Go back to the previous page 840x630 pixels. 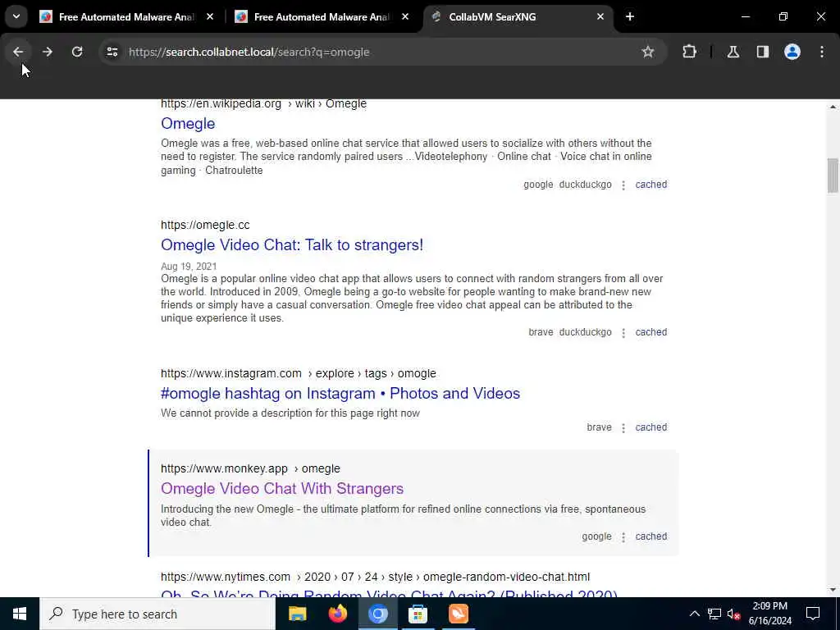point(18,52)
